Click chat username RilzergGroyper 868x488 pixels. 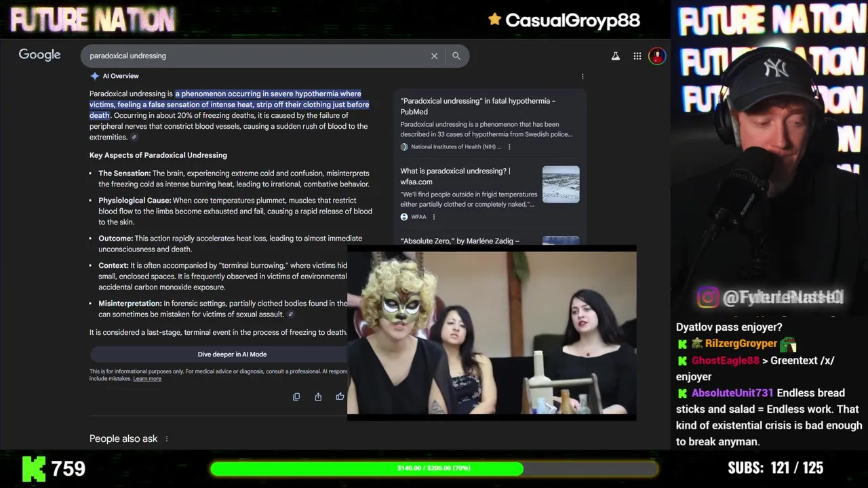click(741, 344)
